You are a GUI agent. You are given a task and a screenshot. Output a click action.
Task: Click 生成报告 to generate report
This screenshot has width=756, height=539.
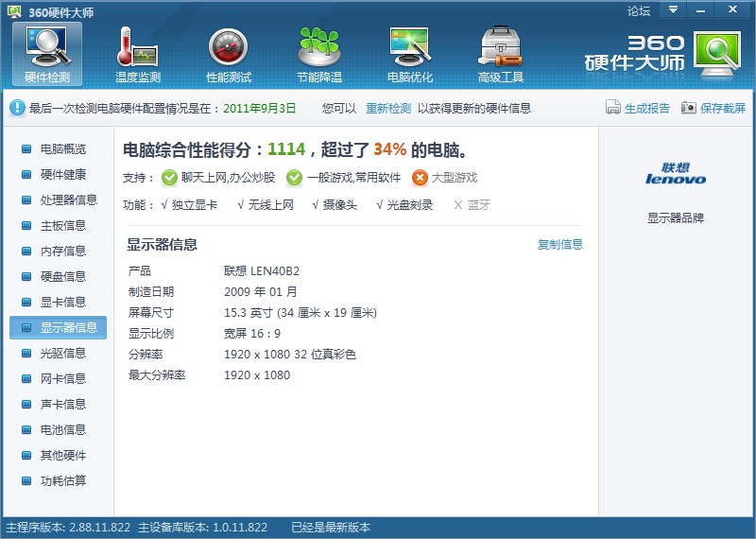tap(647, 108)
